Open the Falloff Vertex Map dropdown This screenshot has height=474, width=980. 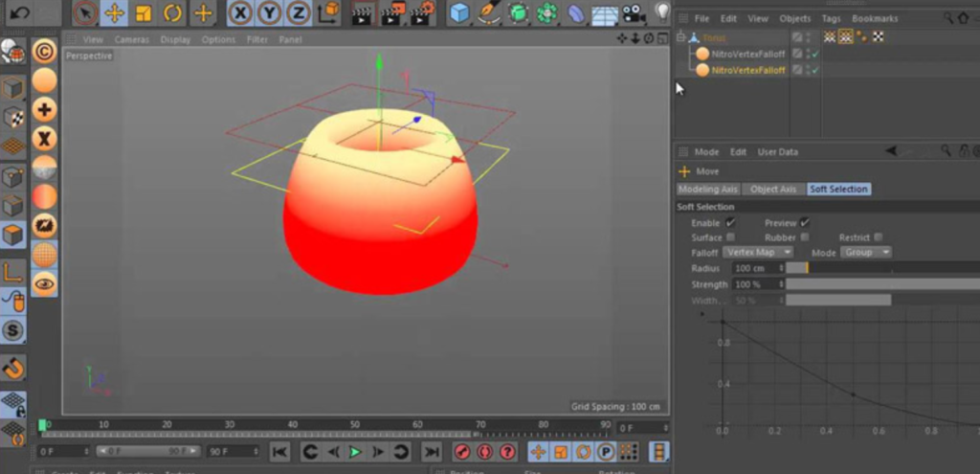[x=758, y=252]
